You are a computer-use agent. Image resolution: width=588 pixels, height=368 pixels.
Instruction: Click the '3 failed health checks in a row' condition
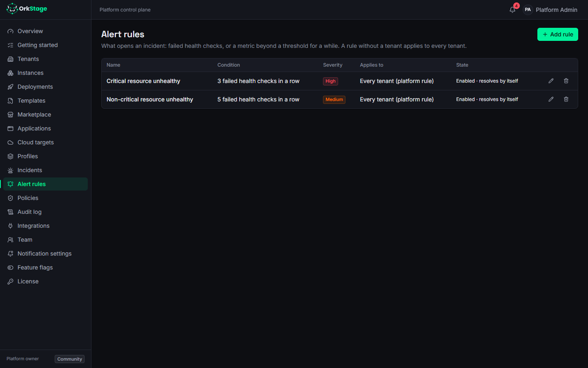[258, 81]
